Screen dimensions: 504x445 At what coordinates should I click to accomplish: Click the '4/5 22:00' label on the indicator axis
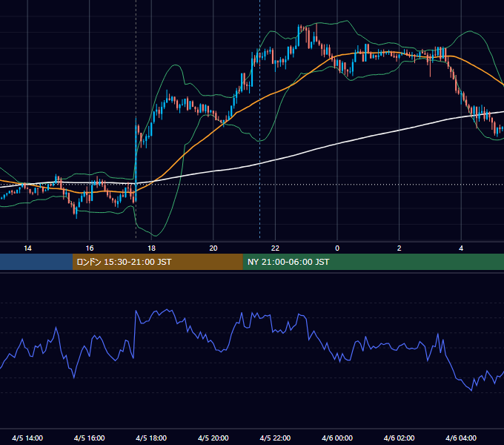275,438
